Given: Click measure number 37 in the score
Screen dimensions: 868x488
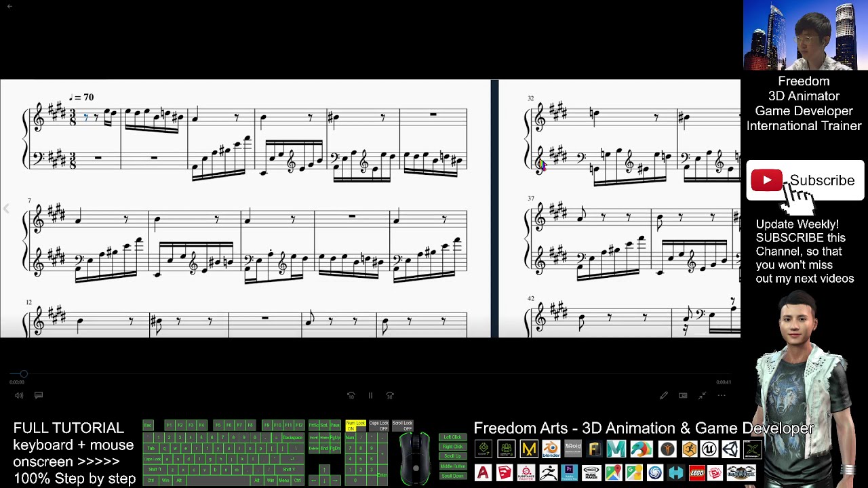Looking at the screenshot, I should pos(531,199).
